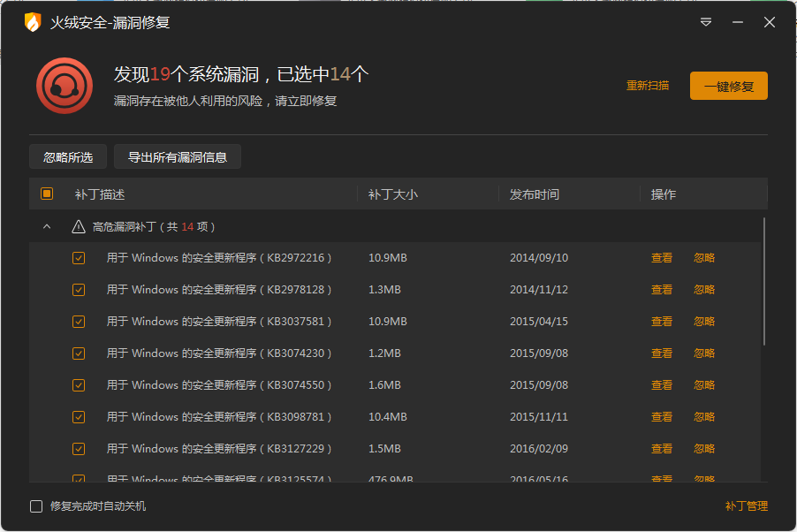
Task: Collapse the 高危漏洞补丁 group
Action: [x=47, y=227]
